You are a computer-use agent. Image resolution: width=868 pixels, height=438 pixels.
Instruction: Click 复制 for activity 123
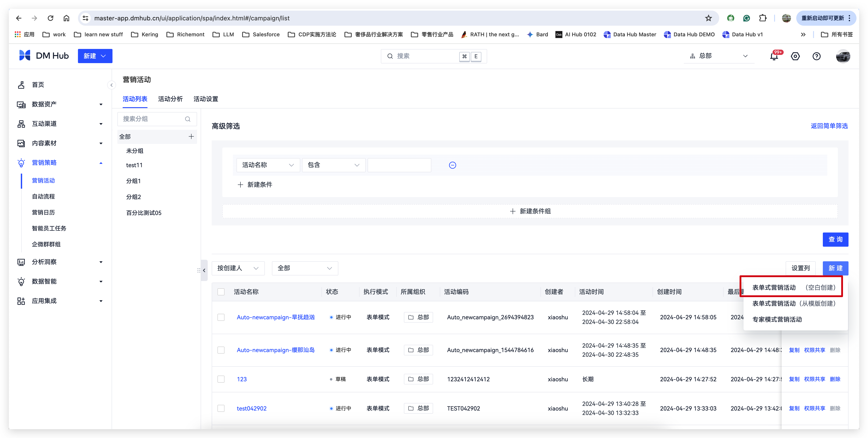[794, 379]
